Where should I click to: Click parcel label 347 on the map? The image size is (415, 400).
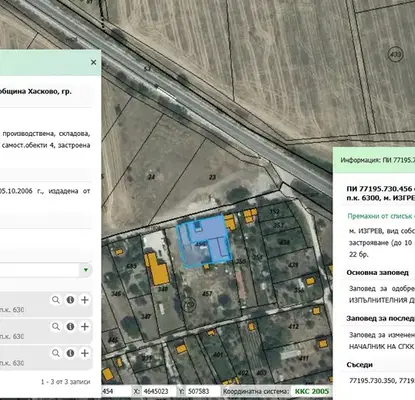point(146,316)
